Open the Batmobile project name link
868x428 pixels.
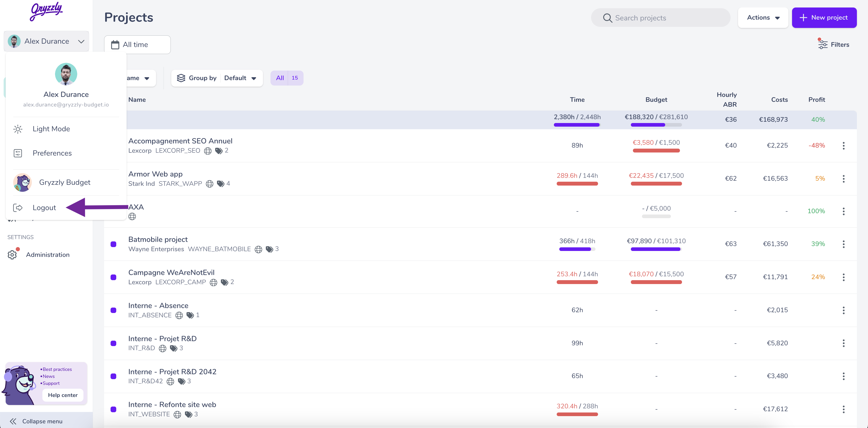coord(158,240)
